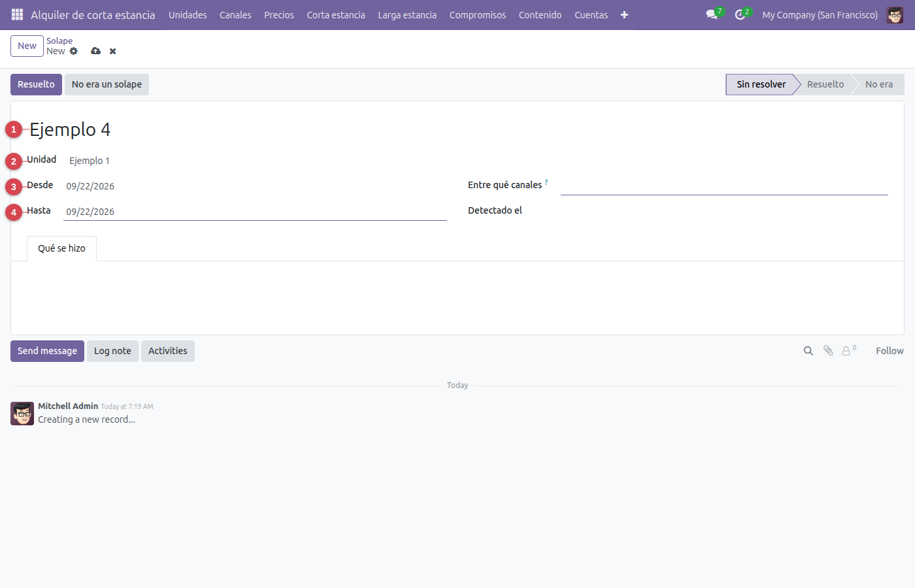Image resolution: width=915 pixels, height=588 pixels.
Task: Click the user avatar in top bar
Action: pos(895,14)
